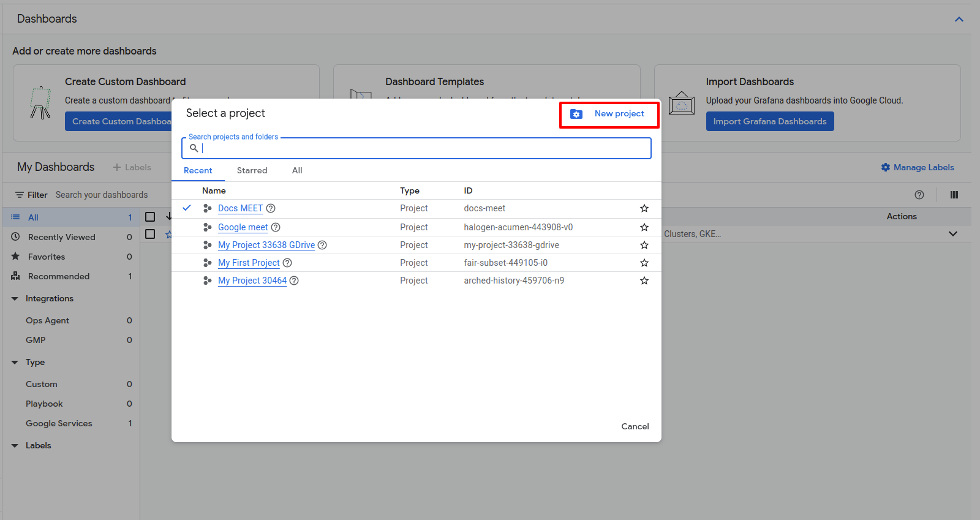
Task: Open Manage Labels gear link
Action: [918, 167]
